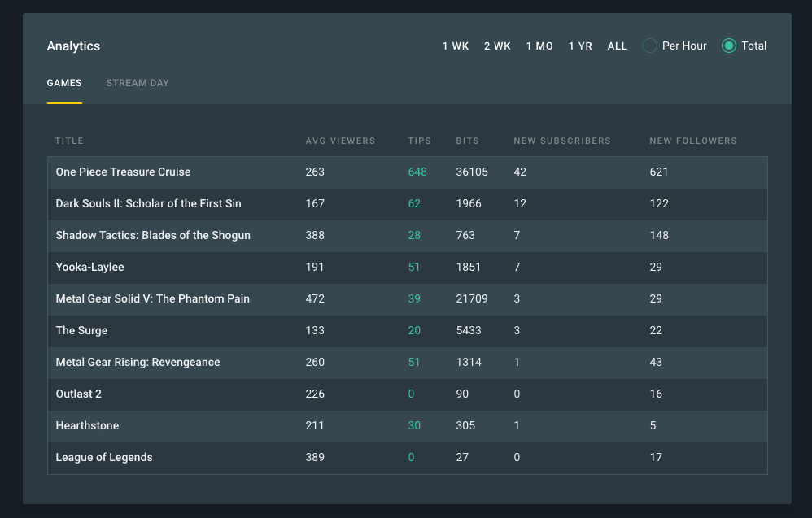The image size is (812, 518).
Task: Click tips value 39
Action: [x=414, y=298]
